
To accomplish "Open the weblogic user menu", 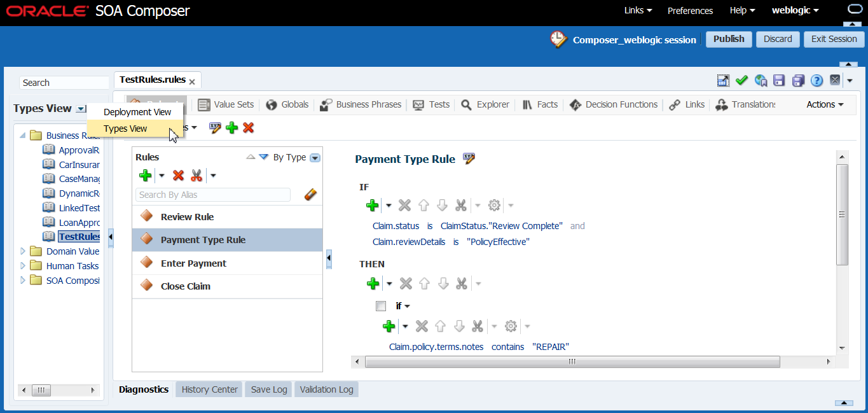I will [x=795, y=10].
